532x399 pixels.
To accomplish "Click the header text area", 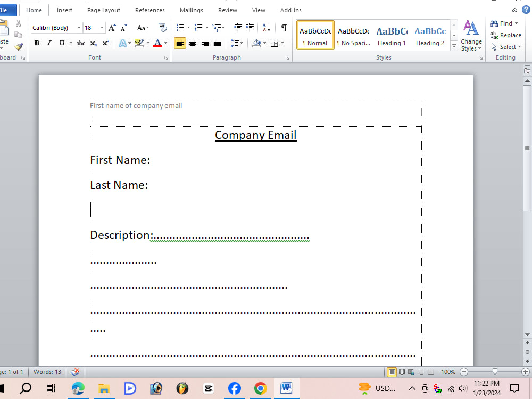I will click(x=255, y=113).
